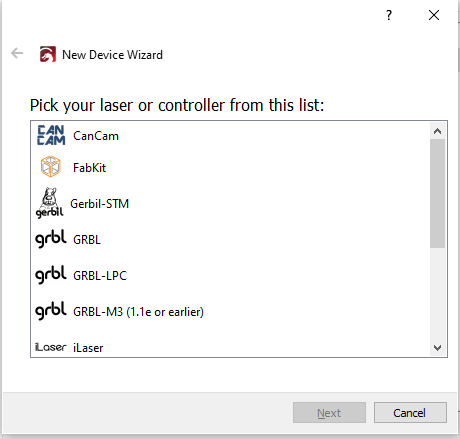
Task: Click the Gerbil mascot icon
Action: [49, 203]
